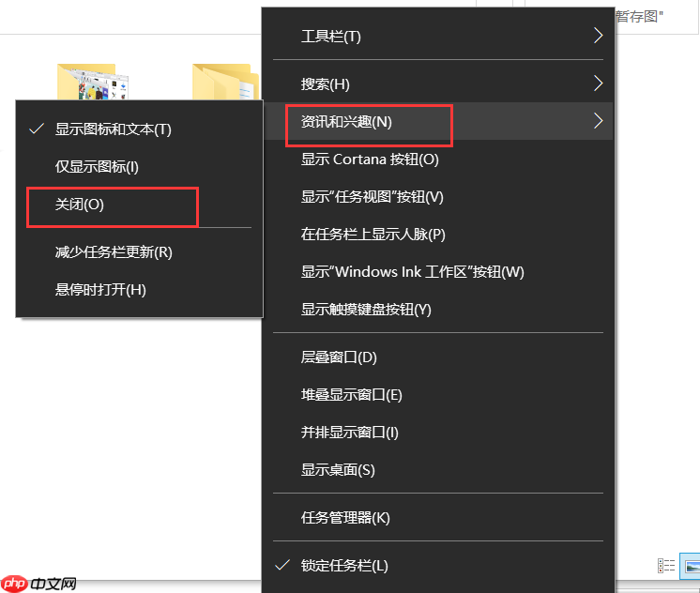Click 显示桌面(S) menu entry
Viewport: 700px width, 593px height.
tap(438, 470)
